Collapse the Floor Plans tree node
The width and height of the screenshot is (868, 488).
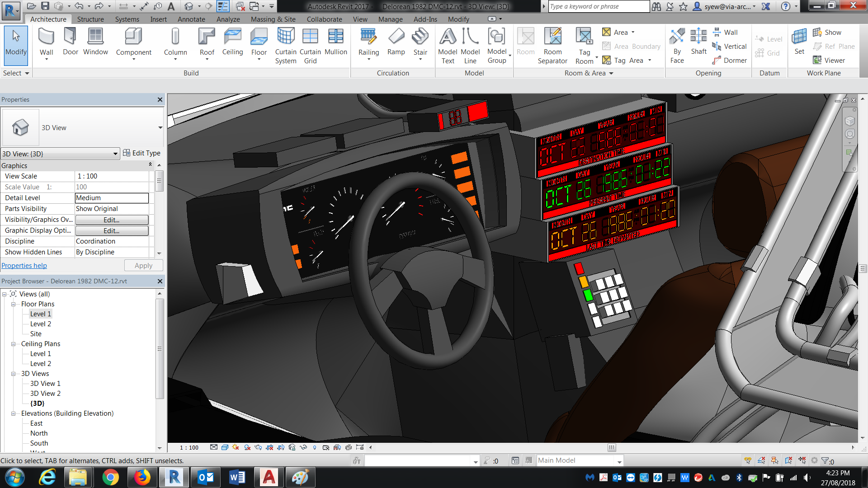13,304
